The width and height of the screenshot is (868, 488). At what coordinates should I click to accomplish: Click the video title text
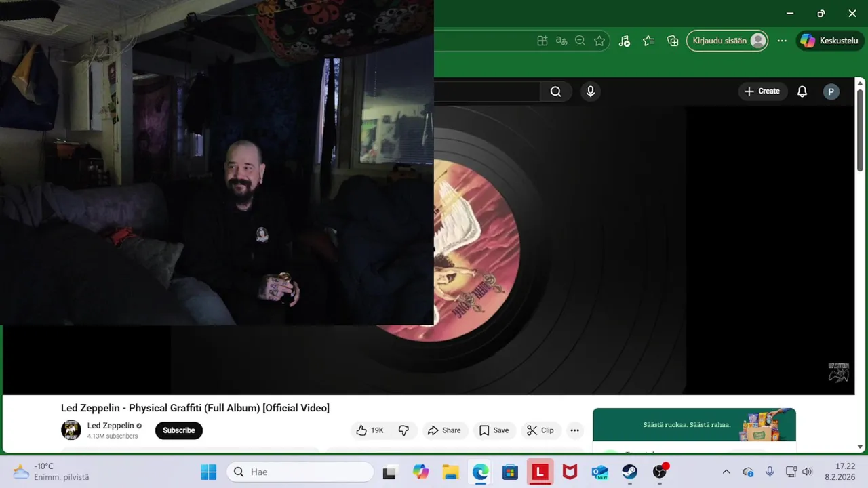click(195, 408)
